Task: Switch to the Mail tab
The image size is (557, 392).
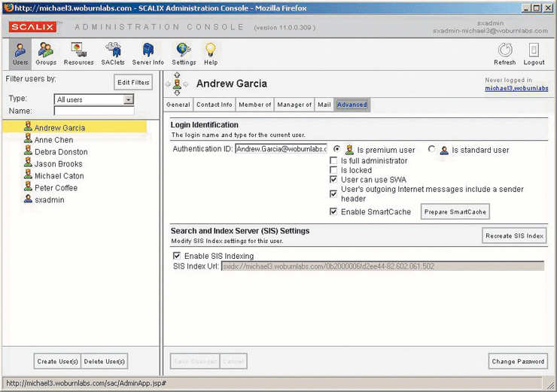Action: tap(324, 105)
